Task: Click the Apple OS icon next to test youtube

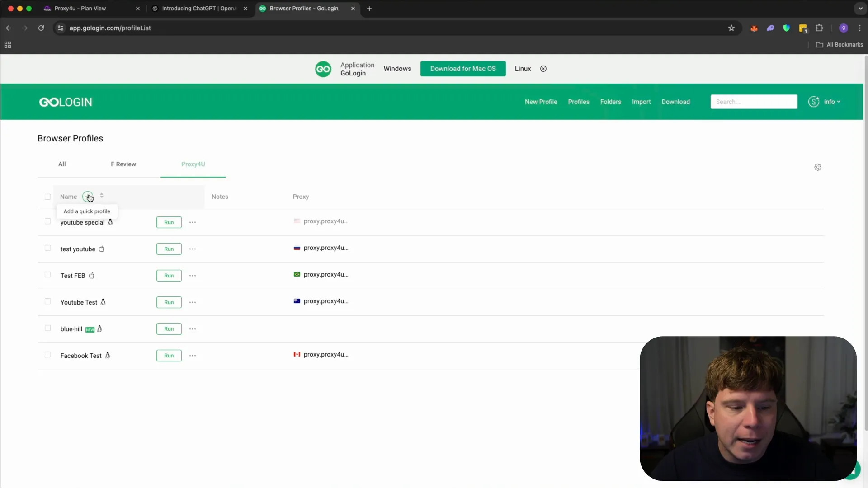Action: click(101, 249)
